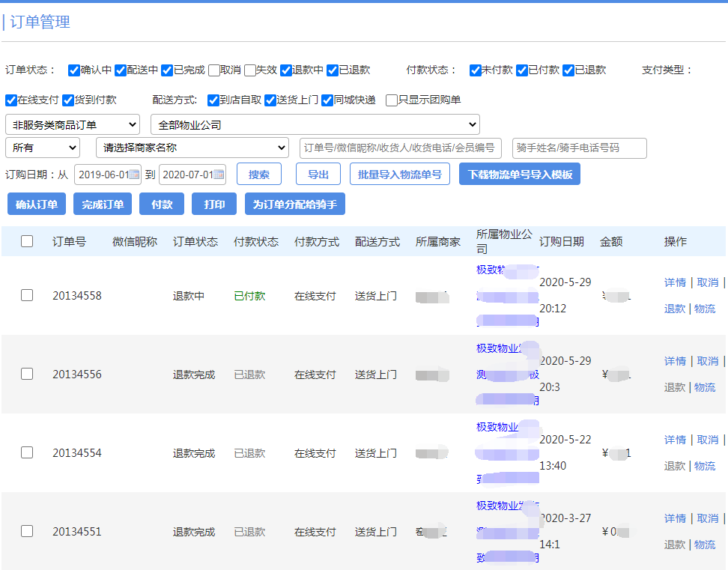Open the 所有 dropdown
Viewport: 728px width, 570px height.
43,148
